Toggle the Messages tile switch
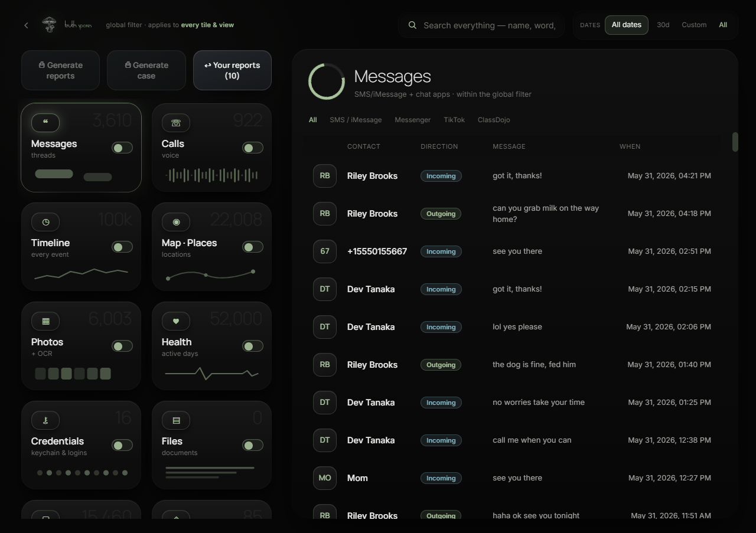The width and height of the screenshot is (756, 533). coord(122,148)
